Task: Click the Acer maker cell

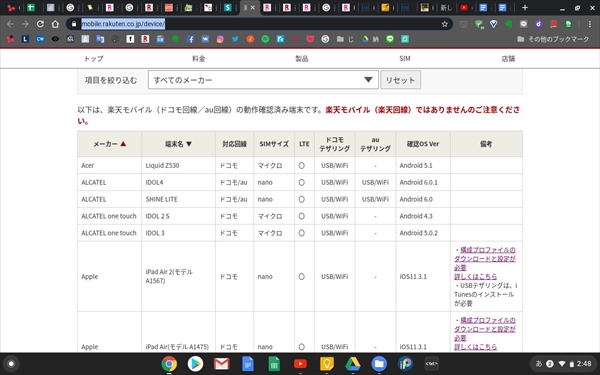Action: pyautogui.click(x=109, y=165)
